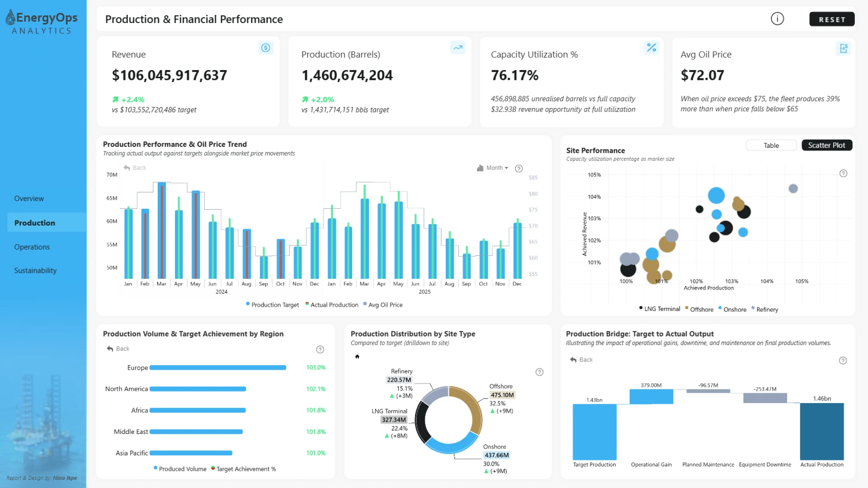Click Back drill-up on Region chart
868x488 pixels.
pyautogui.click(x=118, y=349)
